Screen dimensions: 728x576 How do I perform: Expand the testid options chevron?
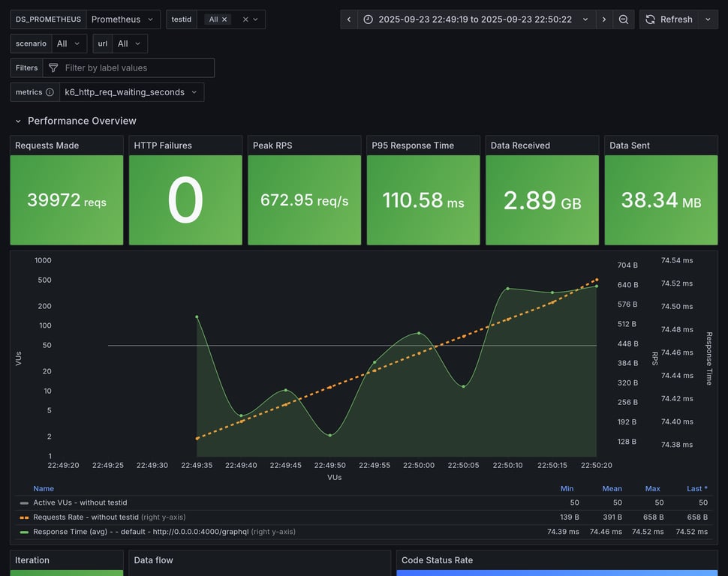(255, 19)
